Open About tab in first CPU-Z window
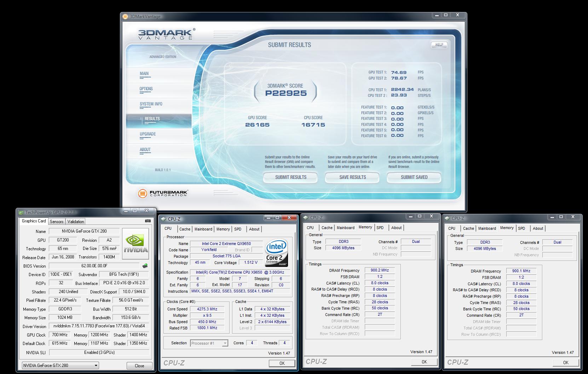588x374 pixels. pyautogui.click(x=254, y=229)
